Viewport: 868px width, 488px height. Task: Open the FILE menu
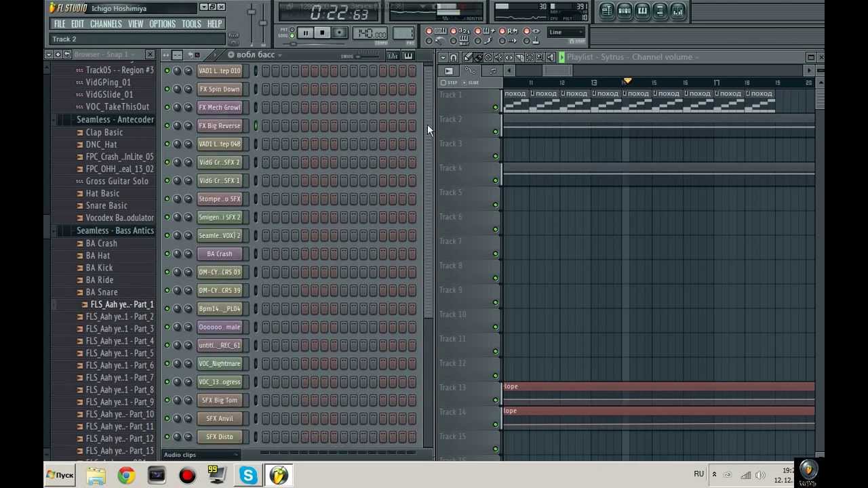[x=60, y=24]
